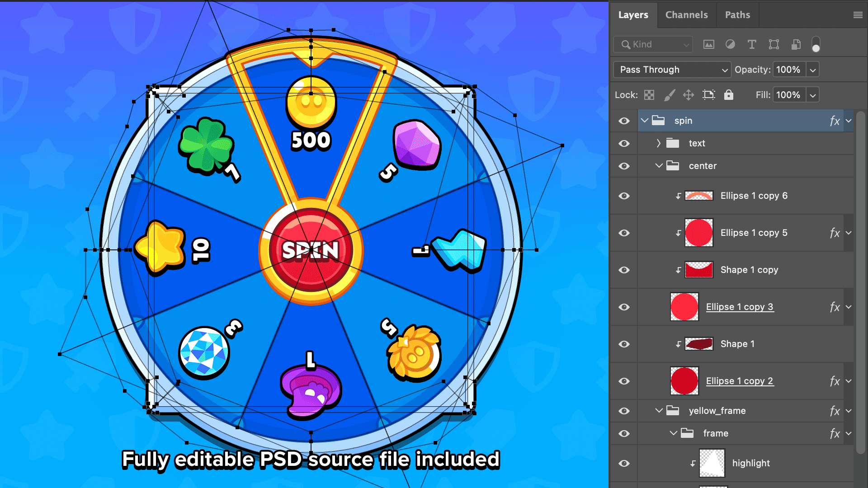Viewport: 868px width, 488px height.
Task: Click the adjustment layer filter icon
Action: tap(730, 44)
